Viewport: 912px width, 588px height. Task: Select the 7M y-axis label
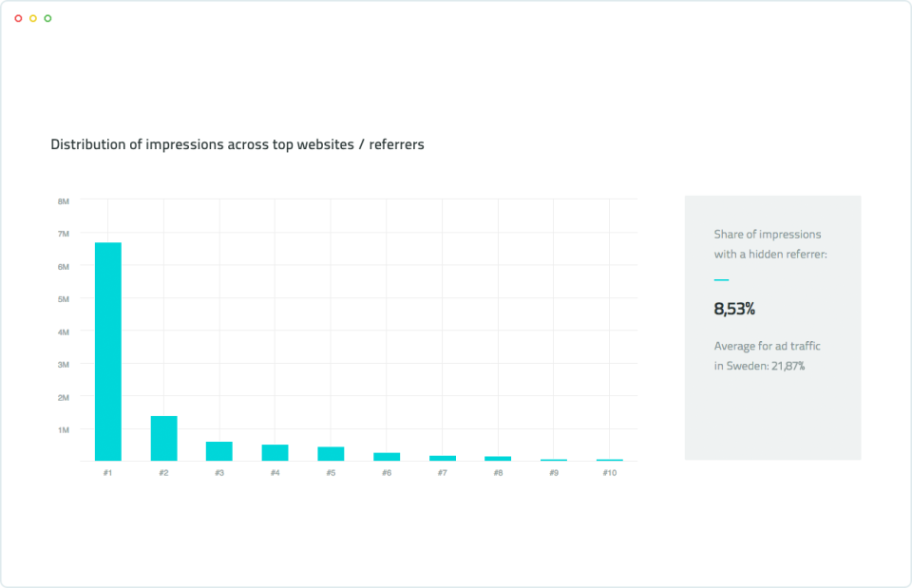click(x=64, y=234)
